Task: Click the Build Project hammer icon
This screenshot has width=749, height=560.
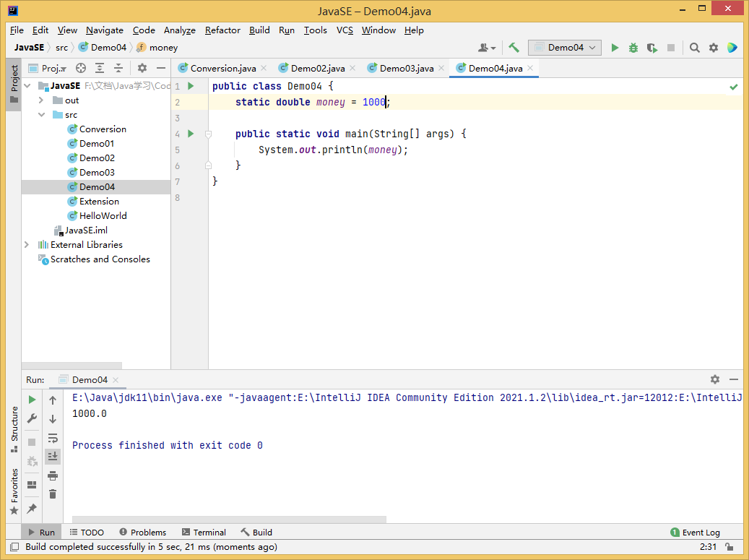Action: [514, 48]
